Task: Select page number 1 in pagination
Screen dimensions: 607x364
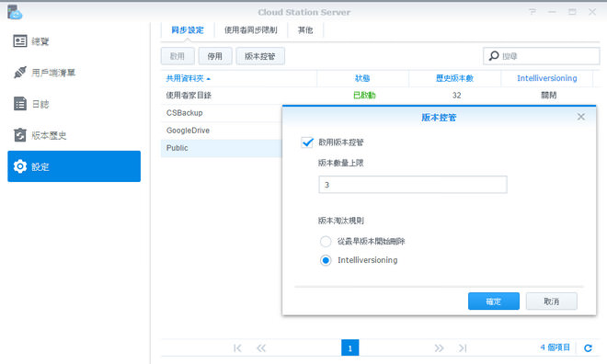Action: (x=350, y=347)
